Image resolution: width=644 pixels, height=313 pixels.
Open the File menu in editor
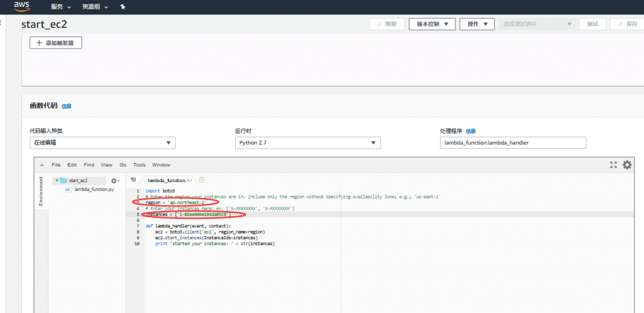click(x=56, y=165)
